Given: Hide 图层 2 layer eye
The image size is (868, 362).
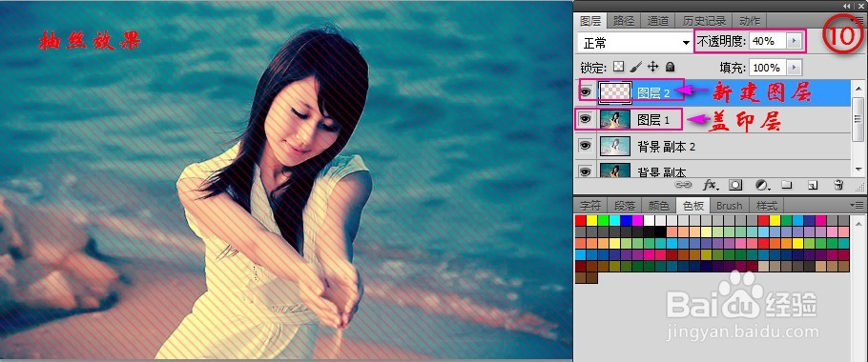Looking at the screenshot, I should coord(586,92).
